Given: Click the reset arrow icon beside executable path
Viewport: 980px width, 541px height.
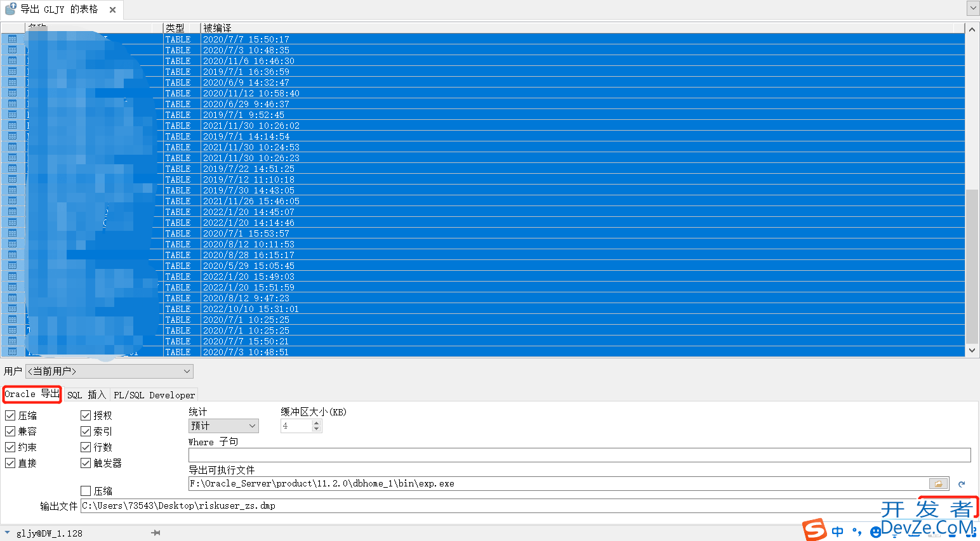Looking at the screenshot, I should (x=962, y=484).
